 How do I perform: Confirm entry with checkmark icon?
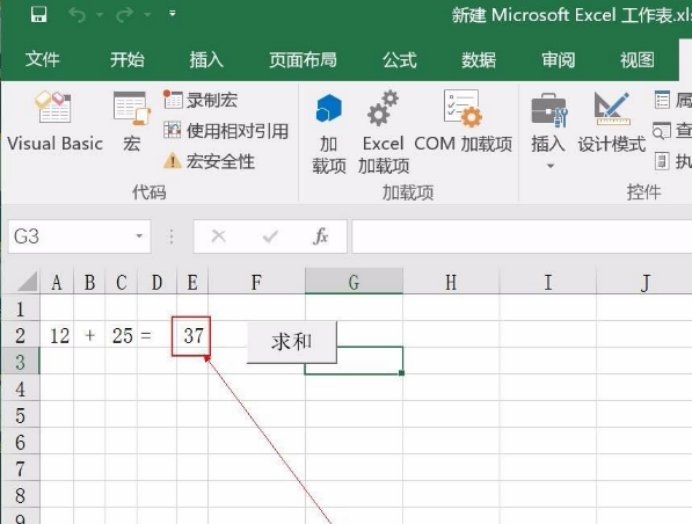pos(270,237)
